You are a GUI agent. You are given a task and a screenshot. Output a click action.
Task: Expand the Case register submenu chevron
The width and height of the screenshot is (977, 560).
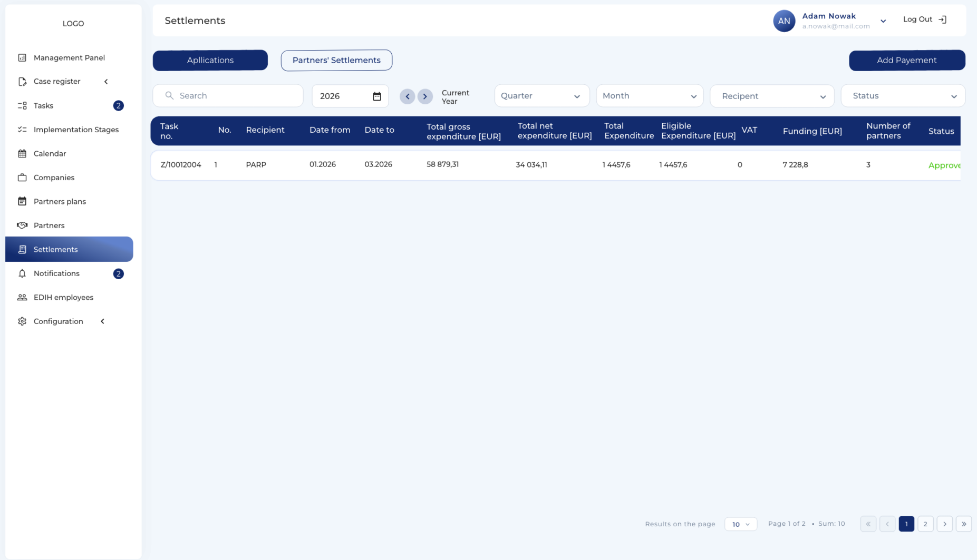point(106,82)
